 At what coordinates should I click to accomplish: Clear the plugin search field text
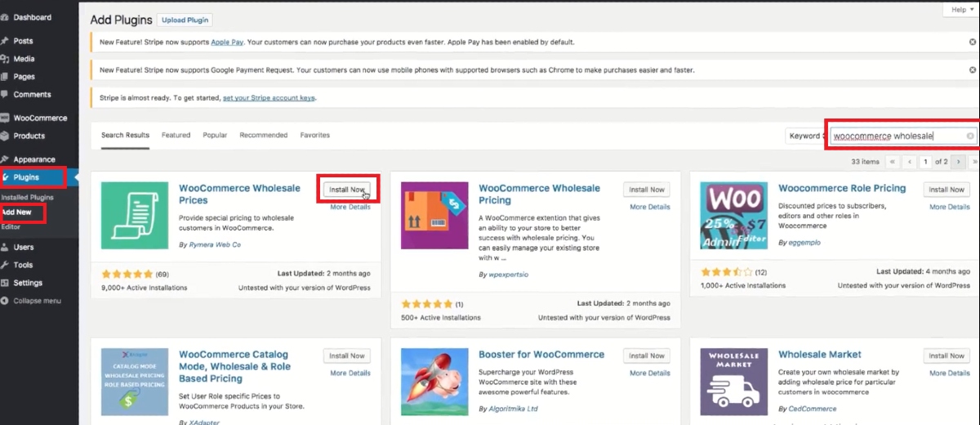(970, 136)
